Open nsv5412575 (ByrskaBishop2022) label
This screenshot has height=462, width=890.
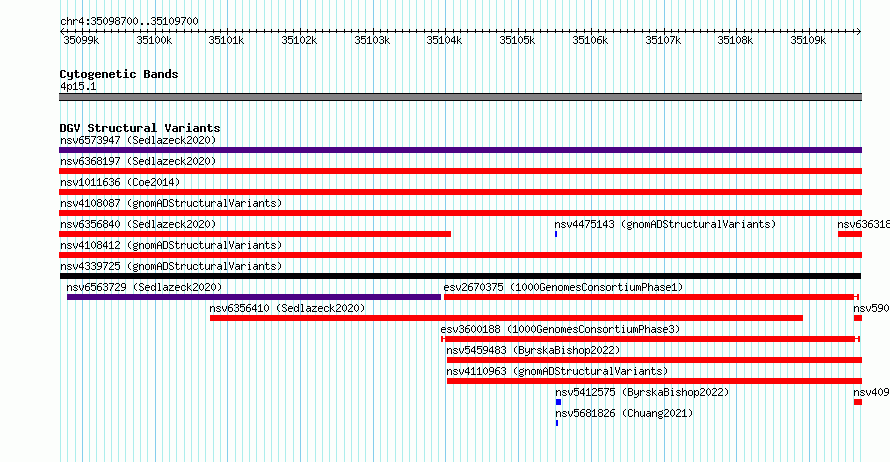coord(642,392)
